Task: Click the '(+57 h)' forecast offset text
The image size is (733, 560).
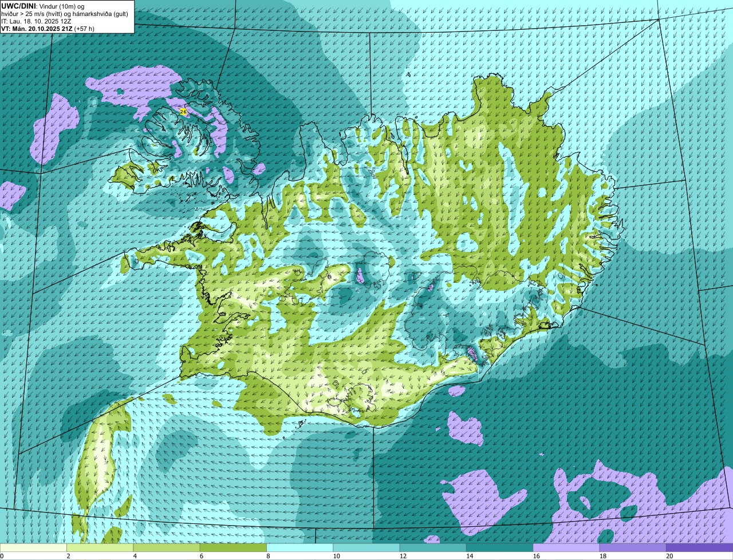Action: (x=84, y=29)
